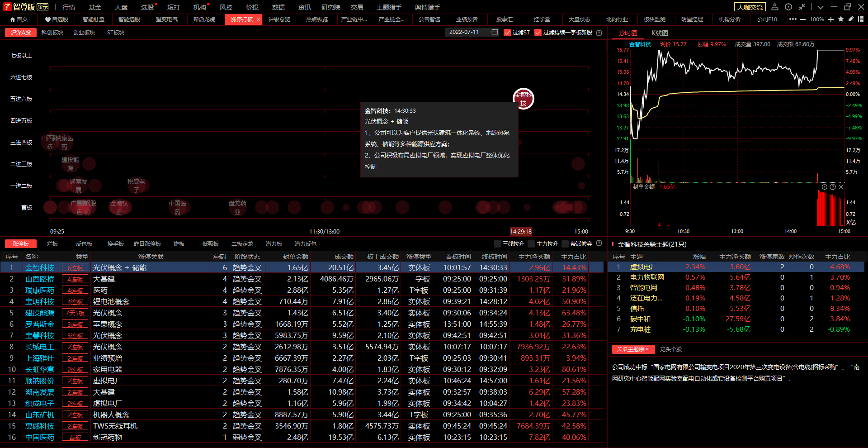
Task: Click the 智尊版 app logo
Action: coord(26,7)
